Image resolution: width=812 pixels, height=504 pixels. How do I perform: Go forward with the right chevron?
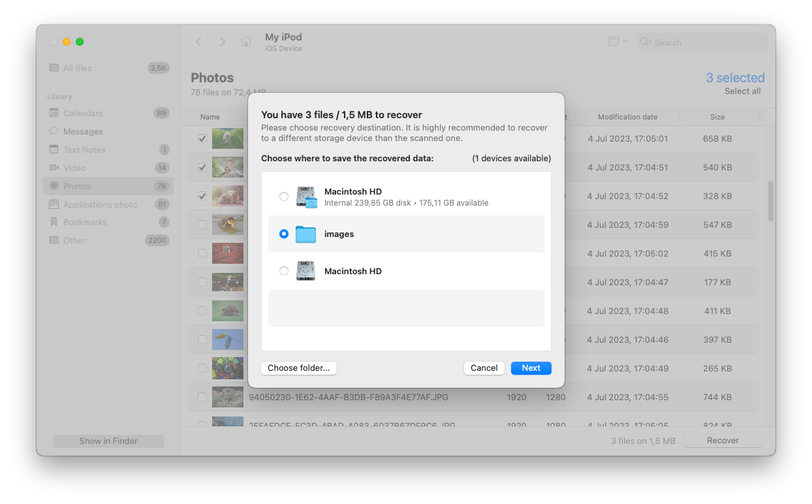[222, 42]
